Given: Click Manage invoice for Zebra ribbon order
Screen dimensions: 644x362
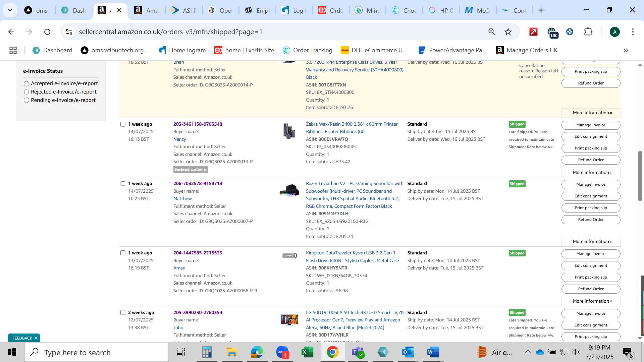Looking at the screenshot, I should (x=591, y=125).
